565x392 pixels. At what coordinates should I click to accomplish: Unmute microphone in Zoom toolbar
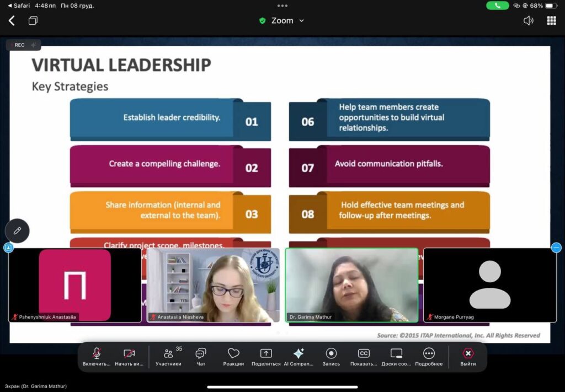[x=97, y=354]
